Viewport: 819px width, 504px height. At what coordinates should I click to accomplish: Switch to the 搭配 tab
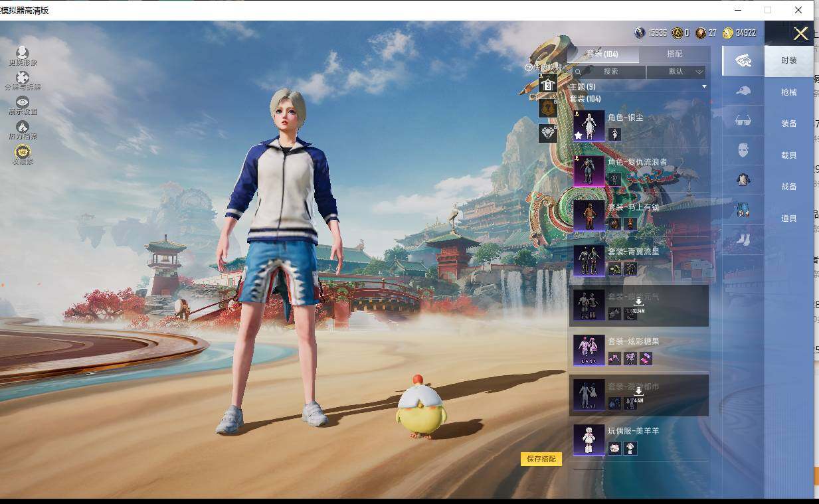tap(674, 54)
